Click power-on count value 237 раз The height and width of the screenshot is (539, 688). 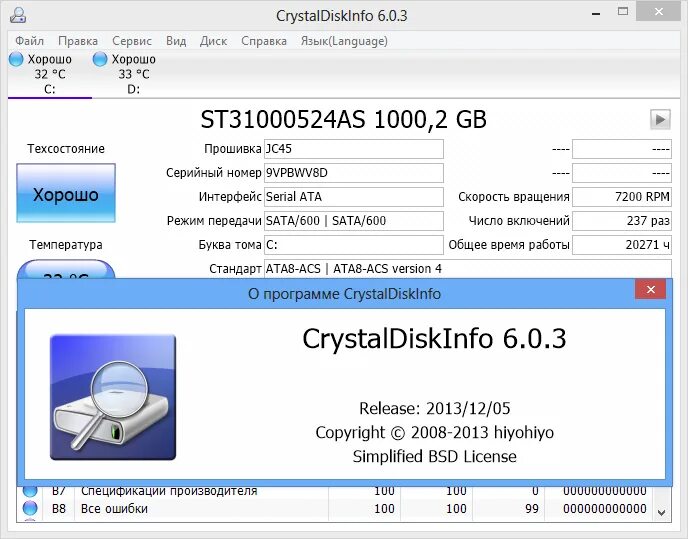click(x=622, y=221)
